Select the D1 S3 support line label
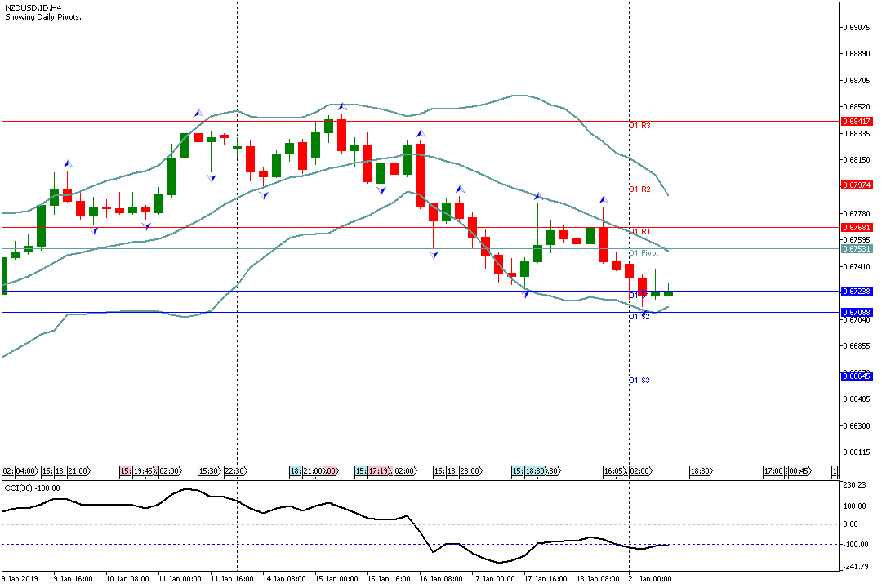This screenshot has width=882, height=588. click(639, 381)
